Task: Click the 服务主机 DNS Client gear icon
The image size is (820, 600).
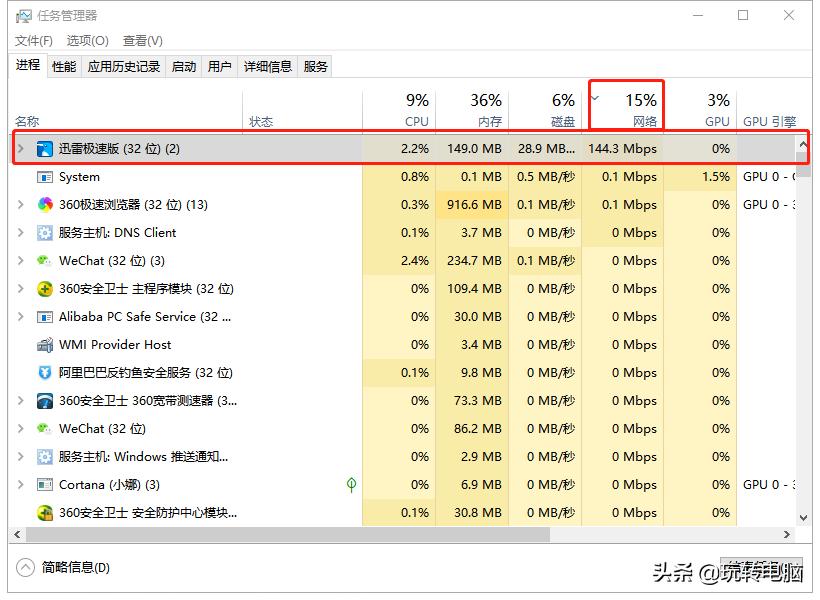Action: point(43,232)
